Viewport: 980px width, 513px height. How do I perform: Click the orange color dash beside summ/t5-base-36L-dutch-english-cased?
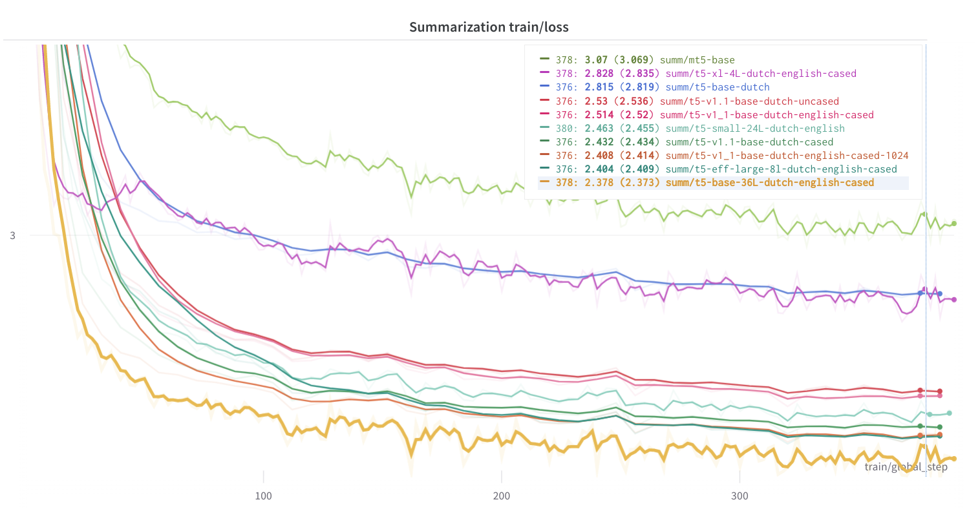[x=544, y=182]
